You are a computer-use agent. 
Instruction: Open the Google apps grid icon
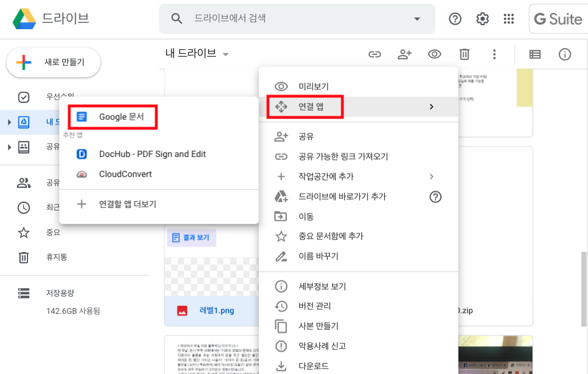click(x=509, y=19)
